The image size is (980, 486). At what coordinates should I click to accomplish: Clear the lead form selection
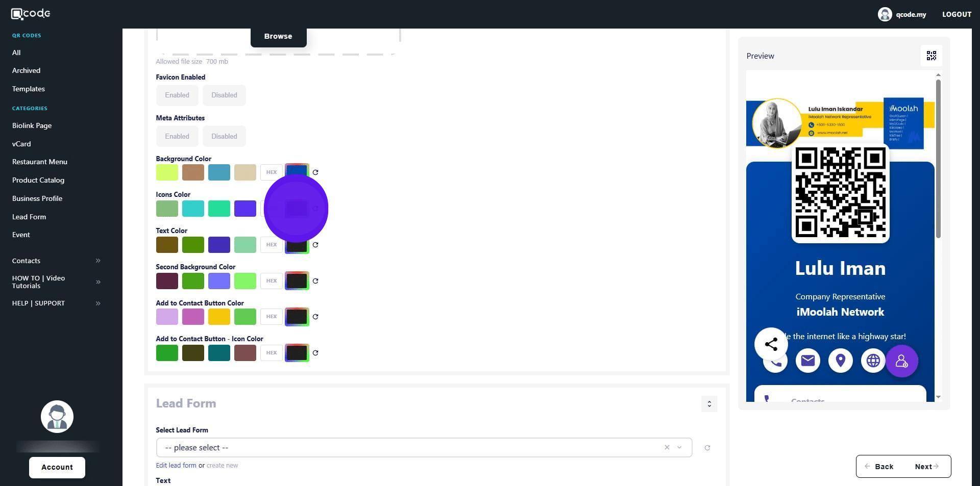point(667,447)
